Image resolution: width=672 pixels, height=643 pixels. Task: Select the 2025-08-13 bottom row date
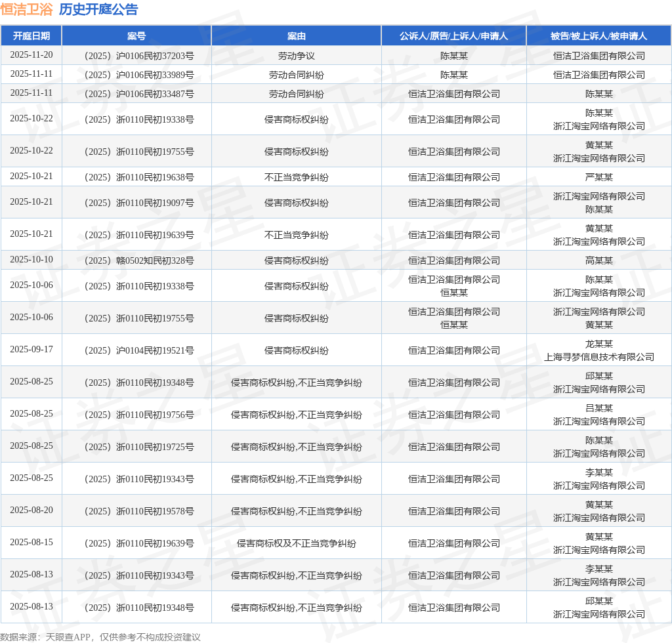pyautogui.click(x=31, y=607)
